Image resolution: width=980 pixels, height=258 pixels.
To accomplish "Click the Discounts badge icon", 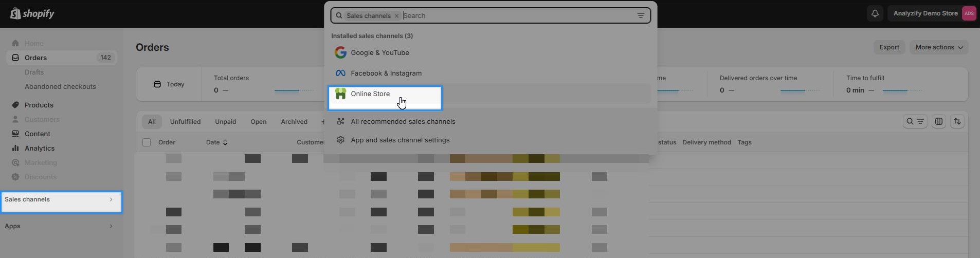I will pyautogui.click(x=15, y=177).
